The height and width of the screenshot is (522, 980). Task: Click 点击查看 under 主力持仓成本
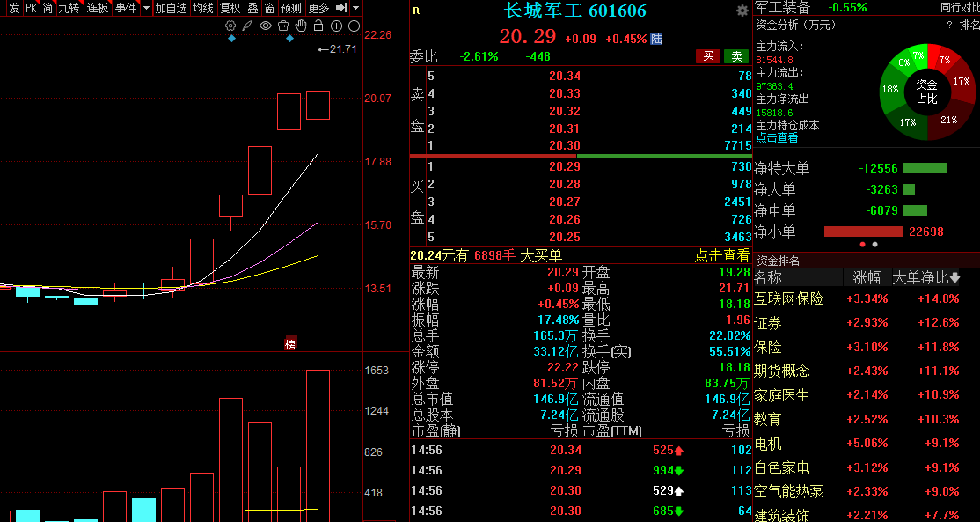(x=777, y=137)
